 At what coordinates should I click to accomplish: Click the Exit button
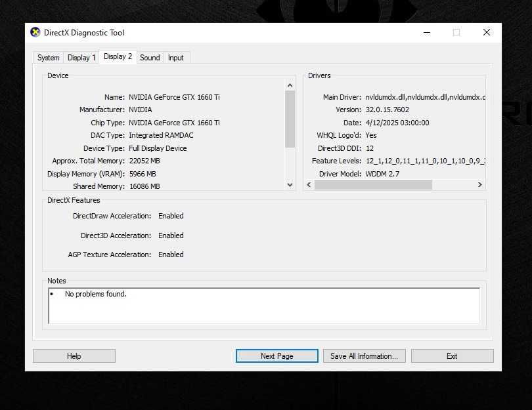pos(452,356)
